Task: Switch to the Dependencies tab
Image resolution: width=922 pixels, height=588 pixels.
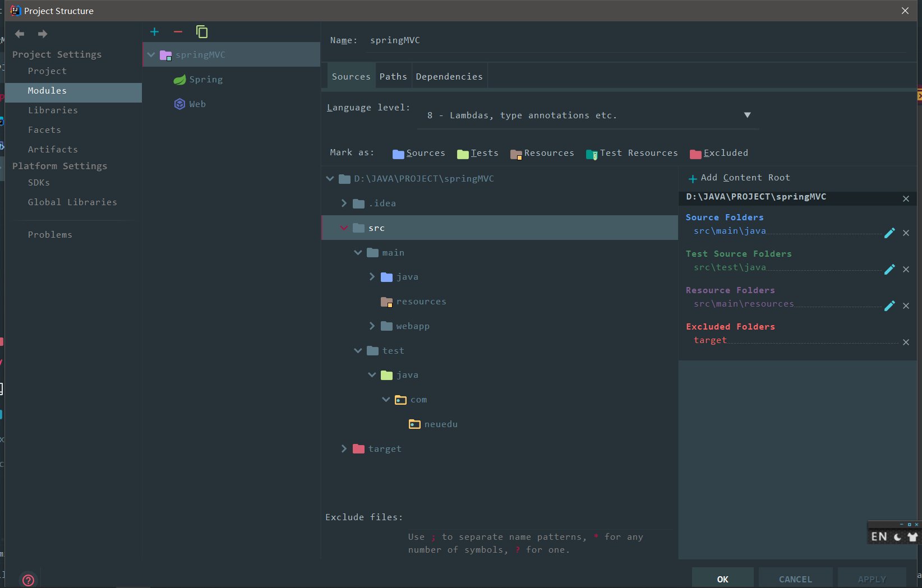Action: click(x=449, y=77)
